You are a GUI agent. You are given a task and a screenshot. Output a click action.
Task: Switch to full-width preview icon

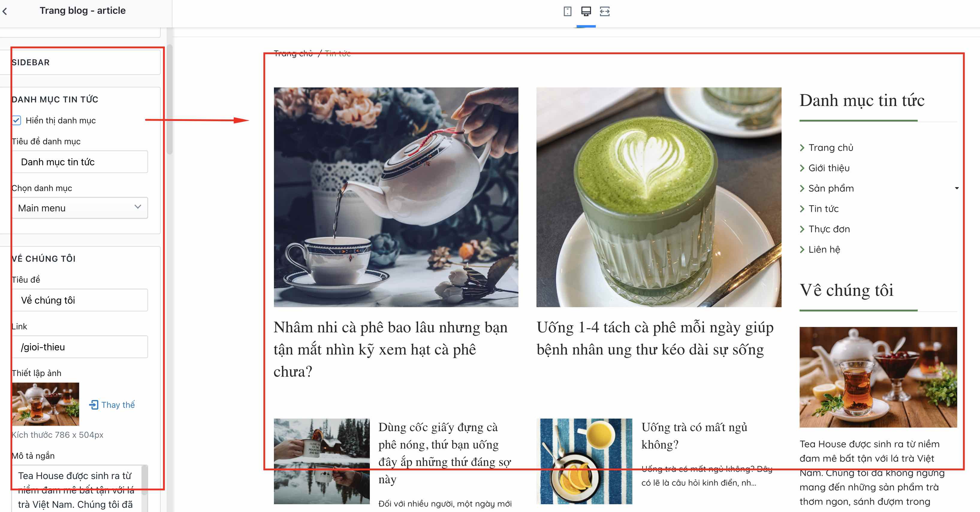click(604, 11)
